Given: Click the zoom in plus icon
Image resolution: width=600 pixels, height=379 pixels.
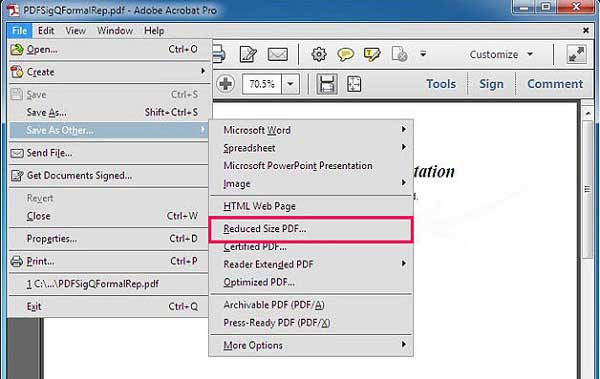Looking at the screenshot, I should pyautogui.click(x=226, y=83).
